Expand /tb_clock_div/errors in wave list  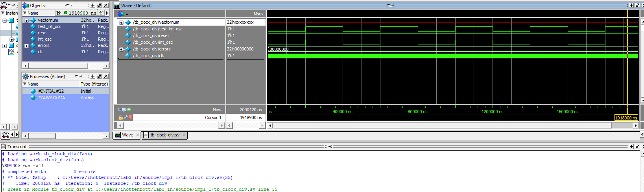[x=122, y=49]
